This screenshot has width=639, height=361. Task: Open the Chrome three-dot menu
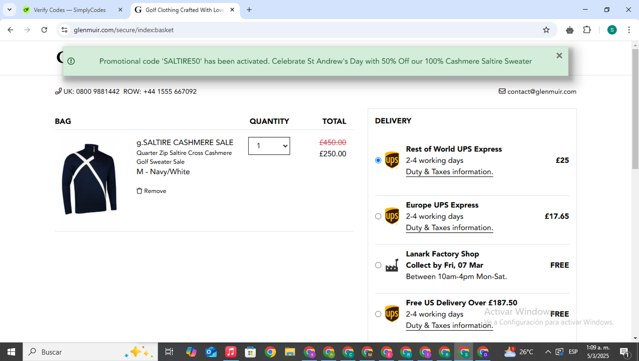point(629,30)
